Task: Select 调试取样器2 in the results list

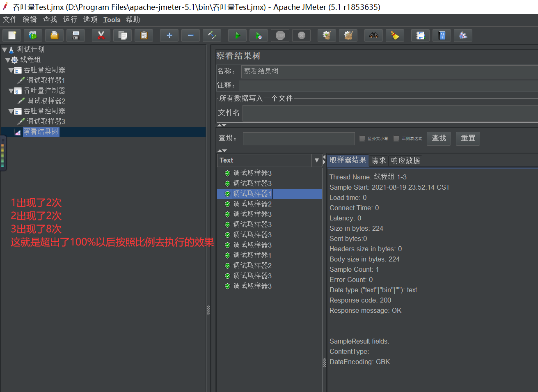Action: tap(252, 204)
